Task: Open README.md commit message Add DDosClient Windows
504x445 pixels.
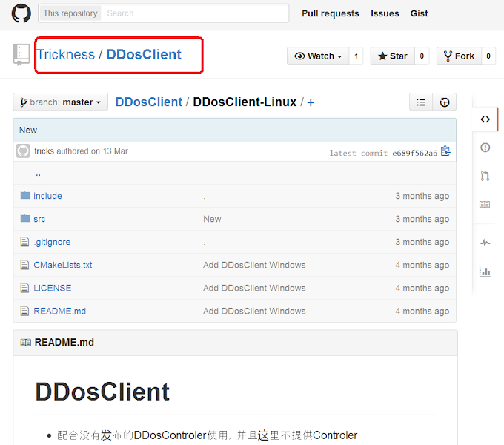Action: click(x=254, y=311)
